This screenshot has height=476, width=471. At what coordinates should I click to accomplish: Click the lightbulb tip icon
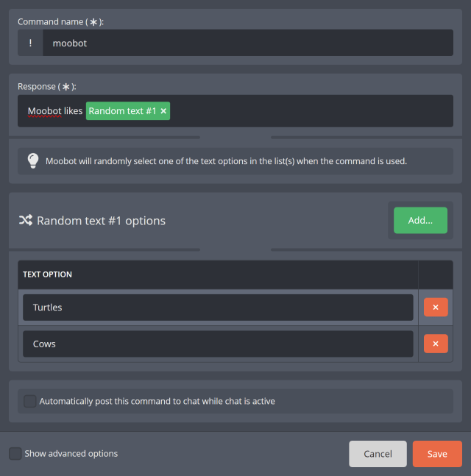point(33,160)
